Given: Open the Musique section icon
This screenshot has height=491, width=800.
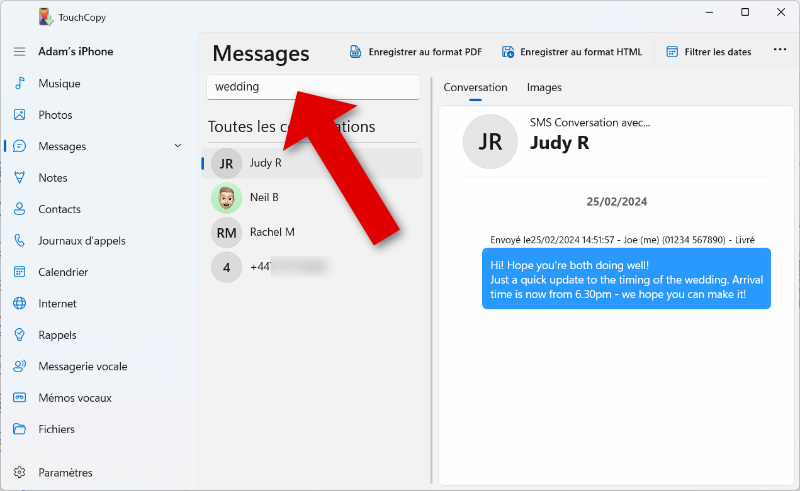Looking at the screenshot, I should (x=19, y=84).
